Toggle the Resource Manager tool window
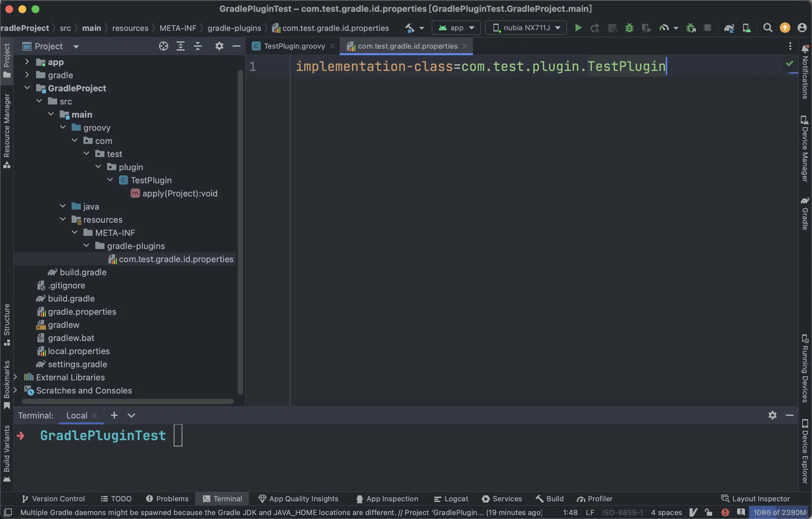This screenshot has width=812, height=519. [x=7, y=130]
